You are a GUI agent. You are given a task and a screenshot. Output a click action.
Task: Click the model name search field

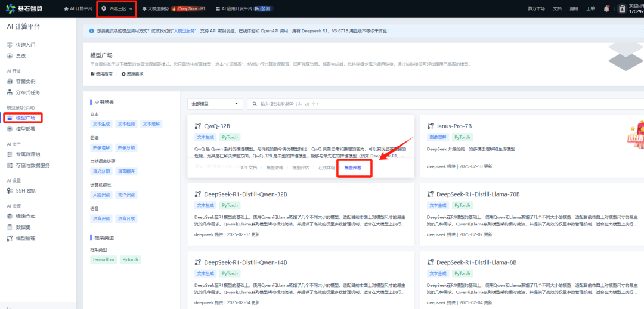[445, 104]
